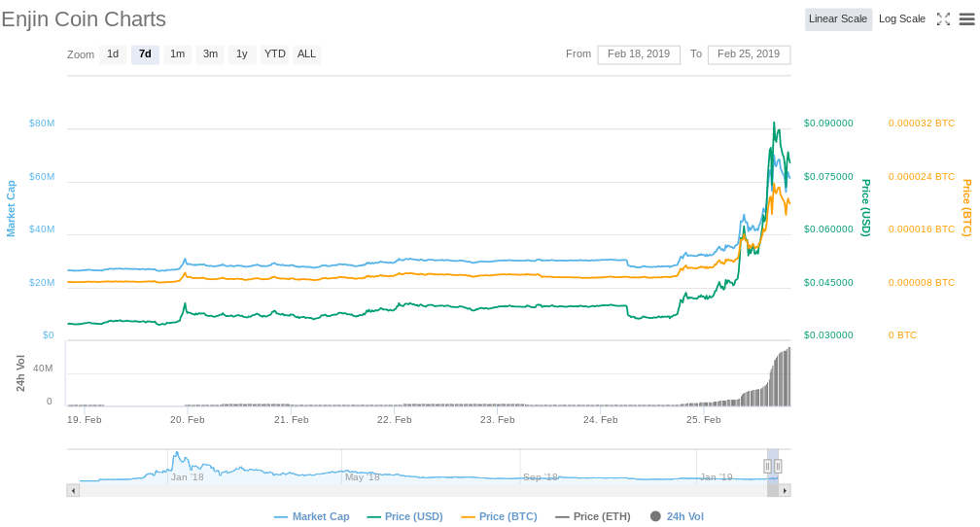Grab the left navigator range handle
The width and height of the screenshot is (980, 527).
point(767,466)
